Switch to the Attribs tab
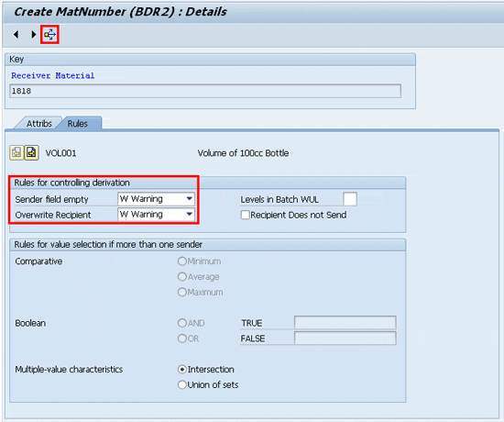This screenshot has width=504, height=422. (38, 124)
